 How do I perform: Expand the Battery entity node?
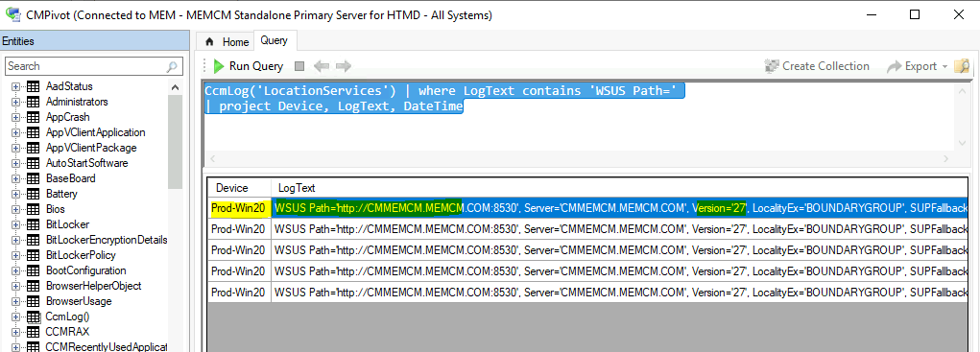(15, 194)
